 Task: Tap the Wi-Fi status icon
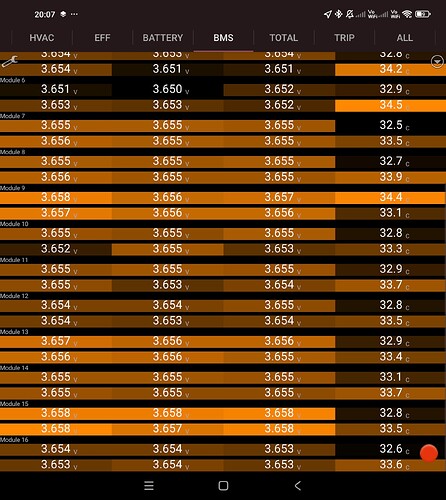(407, 14)
